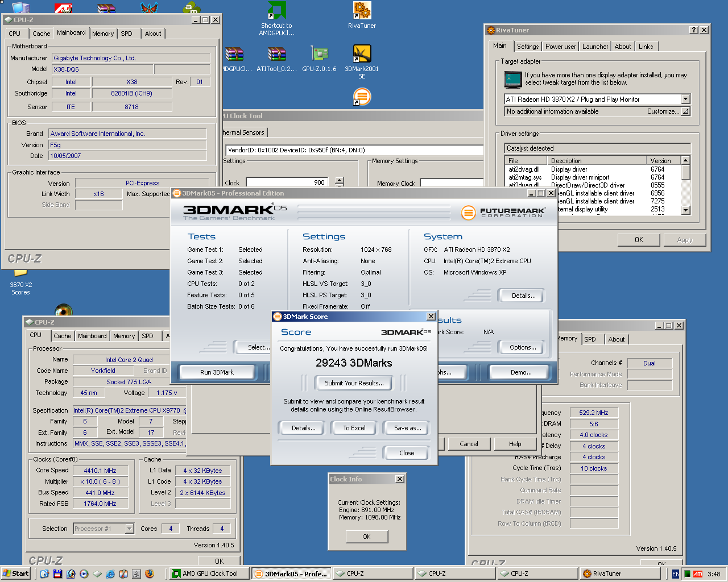This screenshot has width=728, height=582.
Task: Click Internet Explorer icon in quick launch
Action: click(x=110, y=574)
